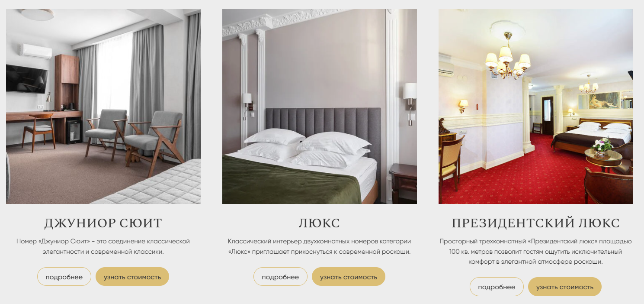Select the ПРЕЗИДЕНТСКИЙ ЛЮКС heading
Screen dimensions: 644x304
[536, 223]
